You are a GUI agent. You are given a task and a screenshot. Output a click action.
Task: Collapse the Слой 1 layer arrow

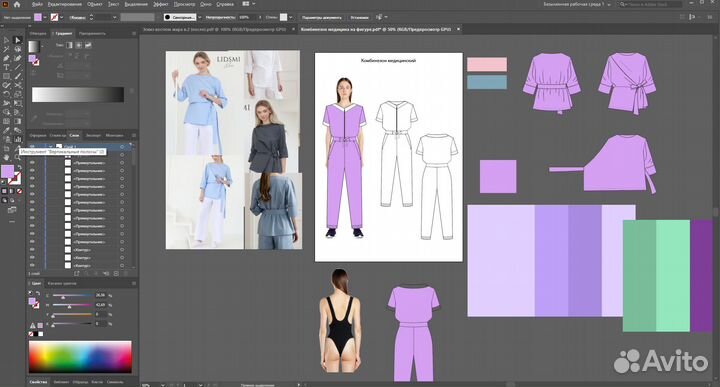point(51,146)
